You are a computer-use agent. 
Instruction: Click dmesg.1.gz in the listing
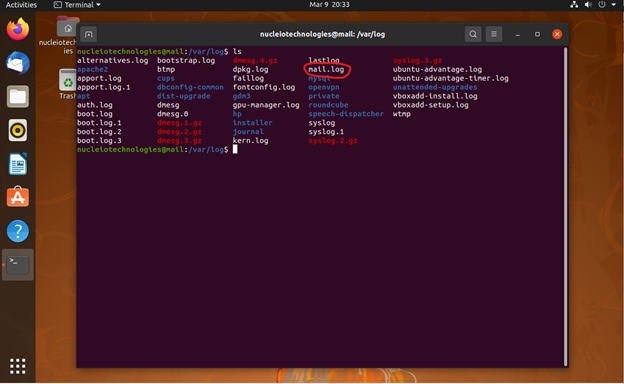pos(179,123)
